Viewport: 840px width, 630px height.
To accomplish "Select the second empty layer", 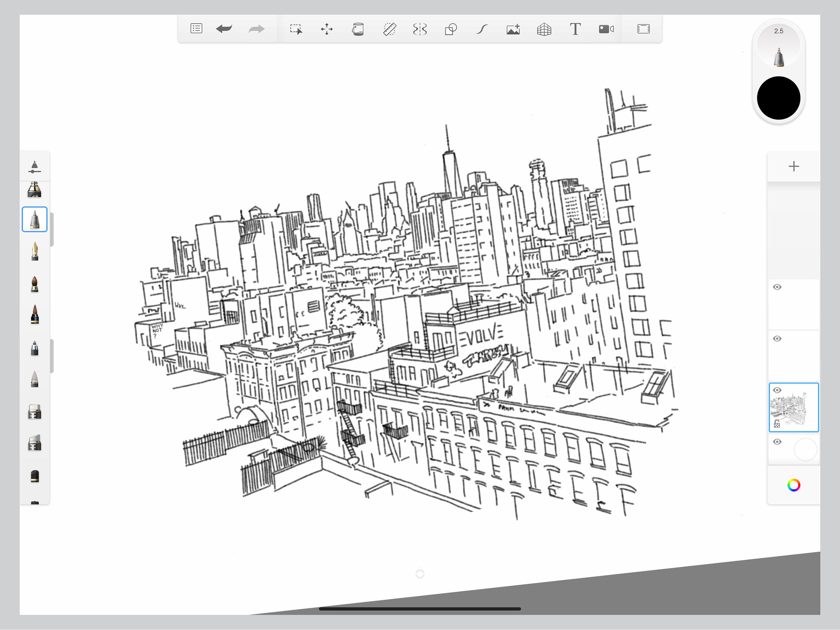I will click(794, 356).
